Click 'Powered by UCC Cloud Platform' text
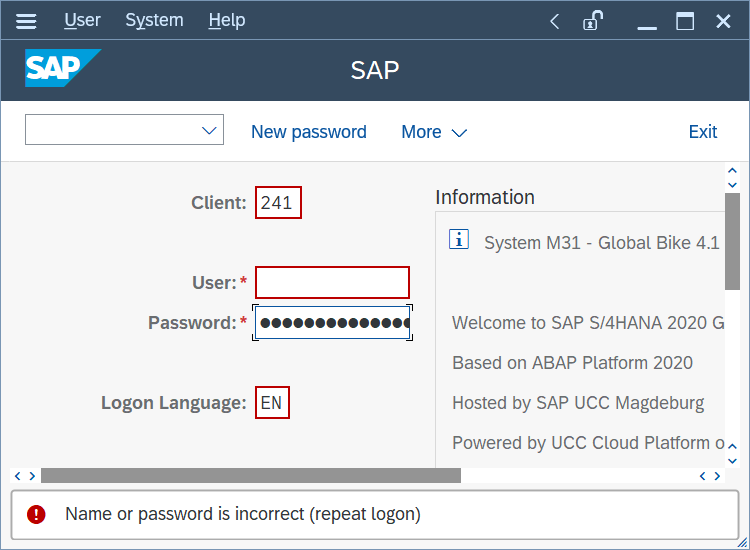 [588, 443]
